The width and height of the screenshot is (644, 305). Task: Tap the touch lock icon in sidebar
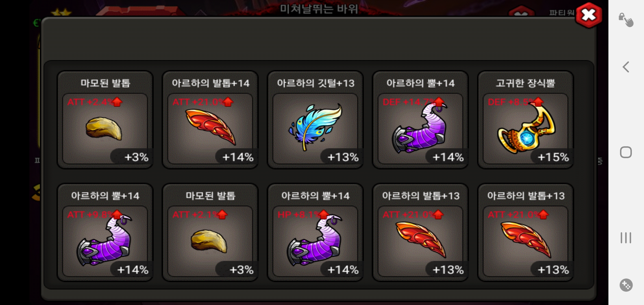(x=626, y=20)
